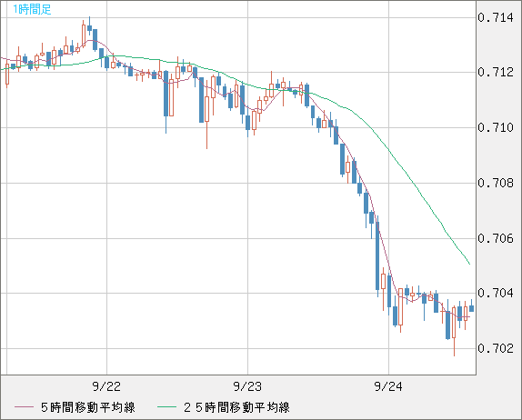522x420 pixels.
Task: Click the 9/22 date axis label
Action: point(106,386)
